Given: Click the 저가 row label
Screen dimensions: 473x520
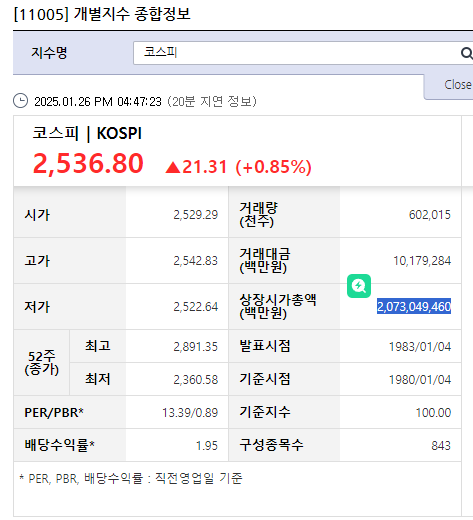Looking at the screenshot, I should (37, 307).
